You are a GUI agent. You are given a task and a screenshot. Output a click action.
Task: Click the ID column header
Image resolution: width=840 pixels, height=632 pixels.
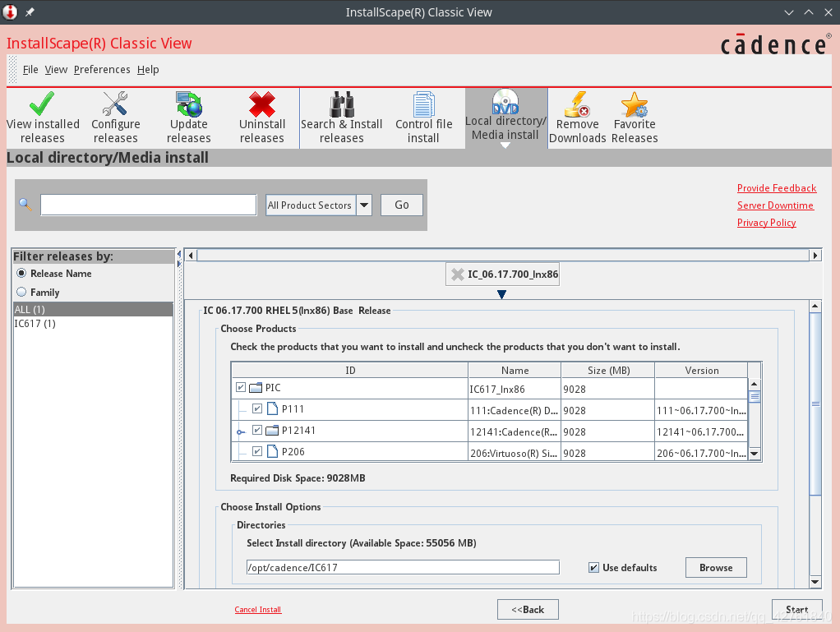pyautogui.click(x=350, y=370)
